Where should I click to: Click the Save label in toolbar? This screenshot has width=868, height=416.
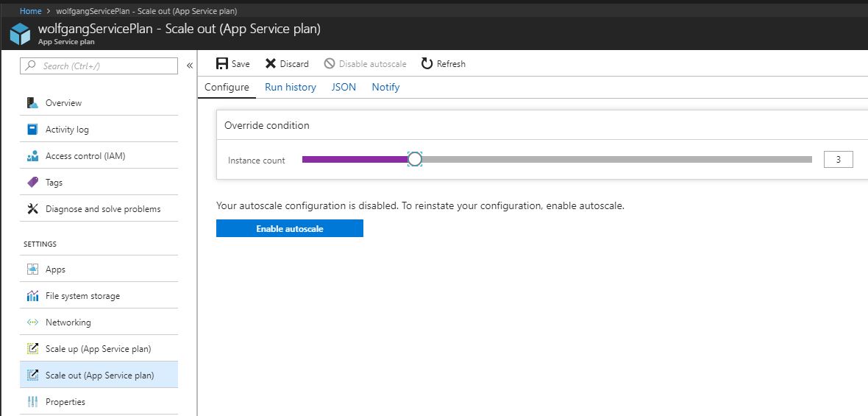pos(241,64)
